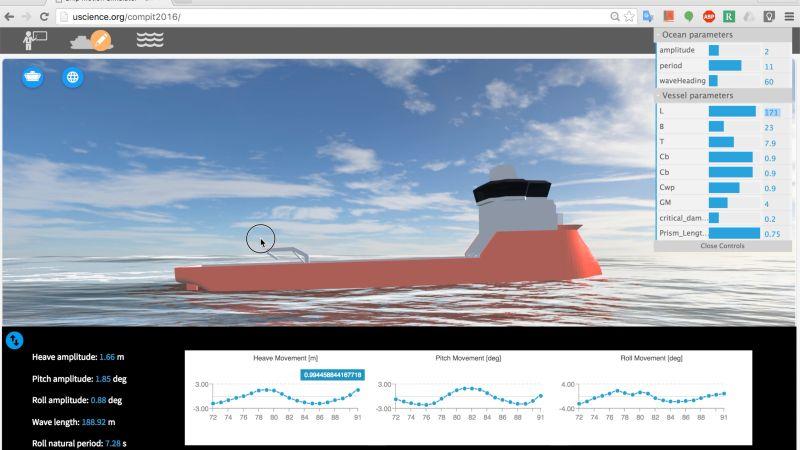The height and width of the screenshot is (450, 800).
Task: Select the ocean waves icon
Action: 150,40
